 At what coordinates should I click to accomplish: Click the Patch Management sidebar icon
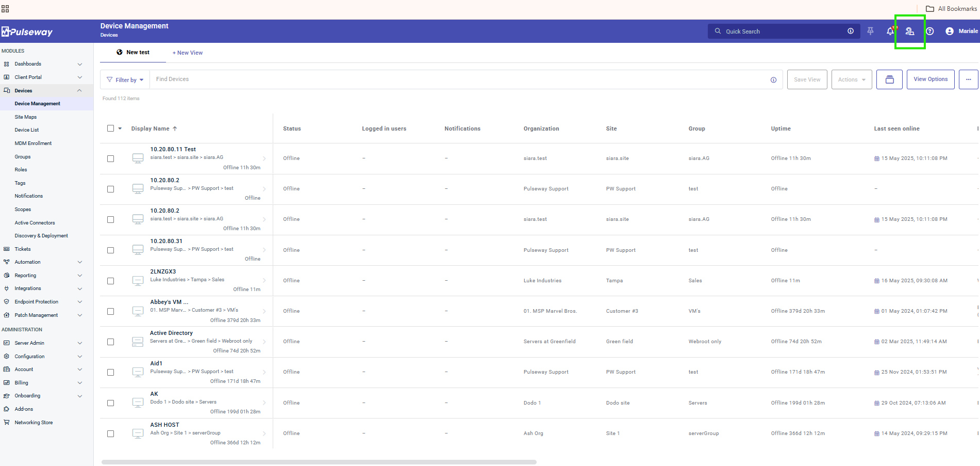click(x=7, y=315)
